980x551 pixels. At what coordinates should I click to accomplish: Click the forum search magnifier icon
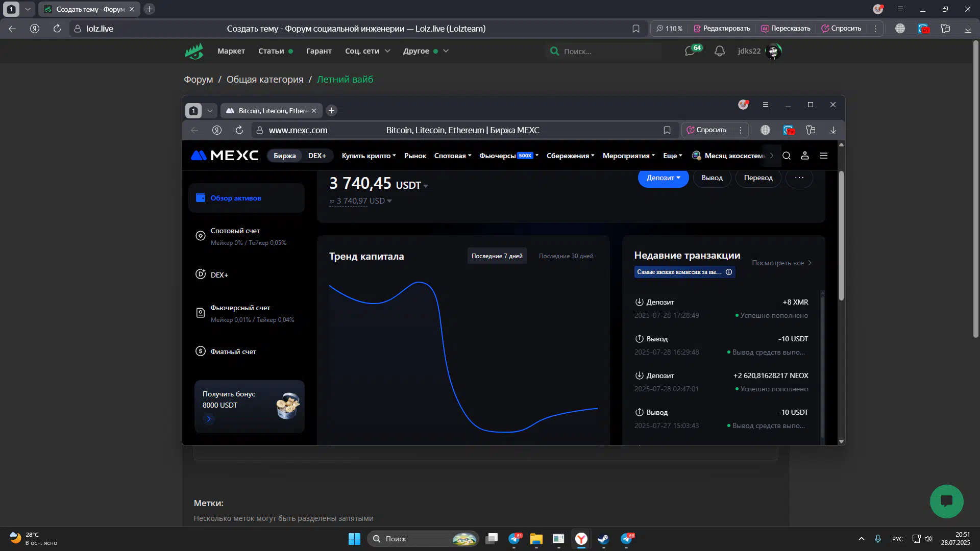(x=554, y=51)
